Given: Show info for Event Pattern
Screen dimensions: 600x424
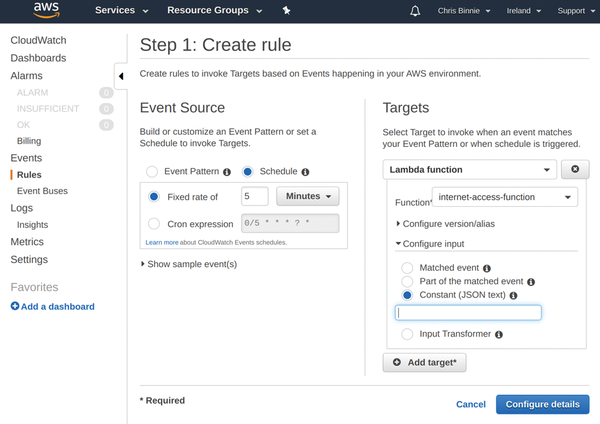Looking at the screenshot, I should 227,172.
